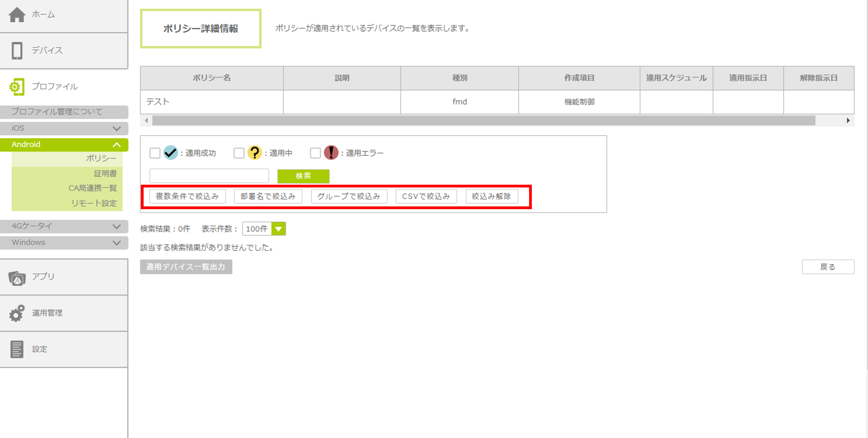
Task: Collapse the Android sidebar section
Action: (117, 144)
